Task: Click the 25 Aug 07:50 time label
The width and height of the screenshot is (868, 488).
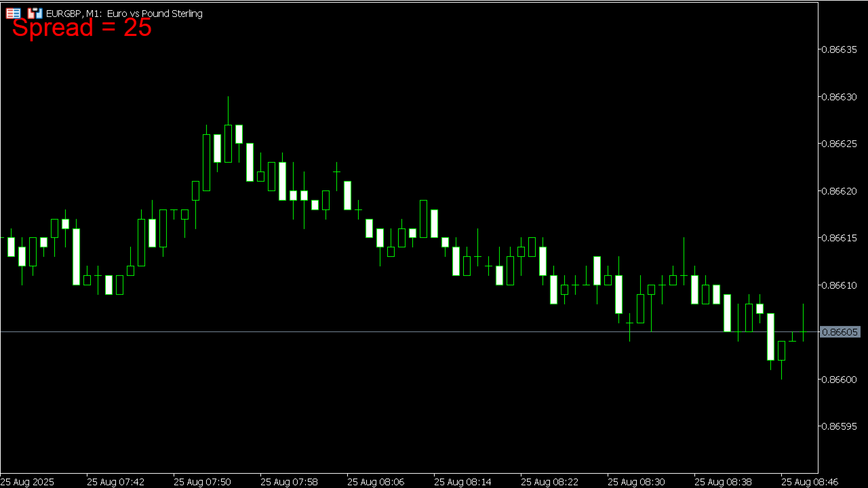Action: pos(202,482)
